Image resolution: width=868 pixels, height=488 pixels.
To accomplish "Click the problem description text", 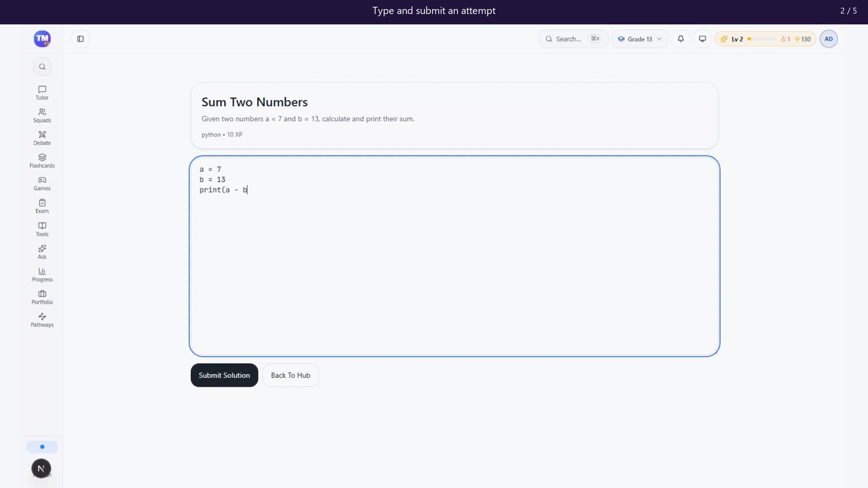I will click(308, 119).
